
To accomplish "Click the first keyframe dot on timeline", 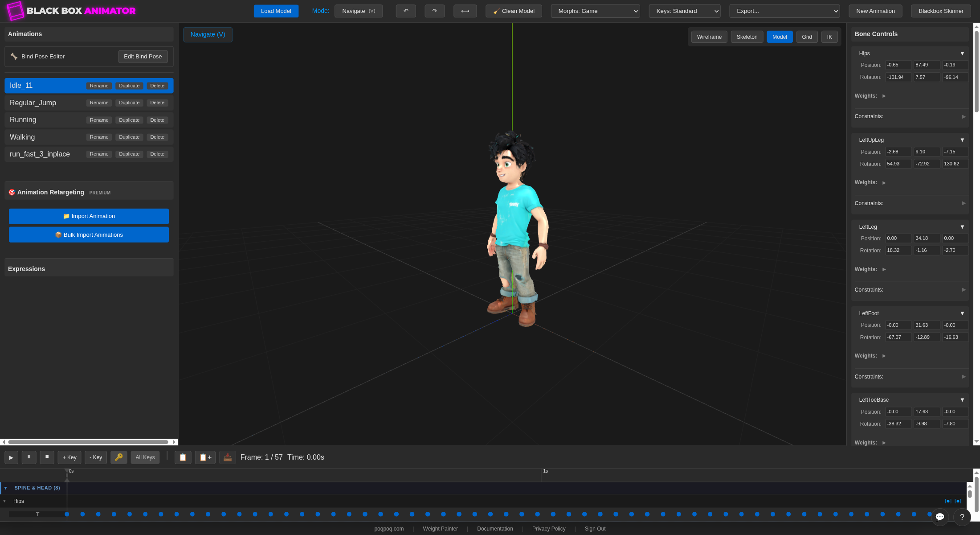I will click(67, 514).
